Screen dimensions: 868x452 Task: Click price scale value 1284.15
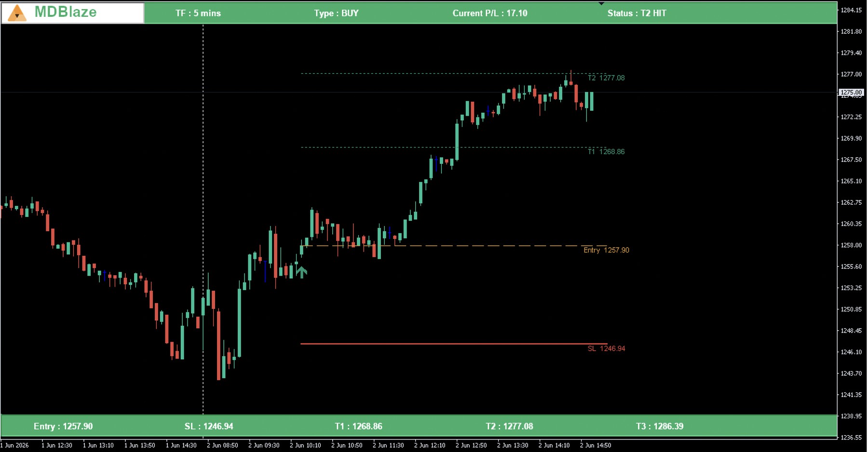point(851,10)
